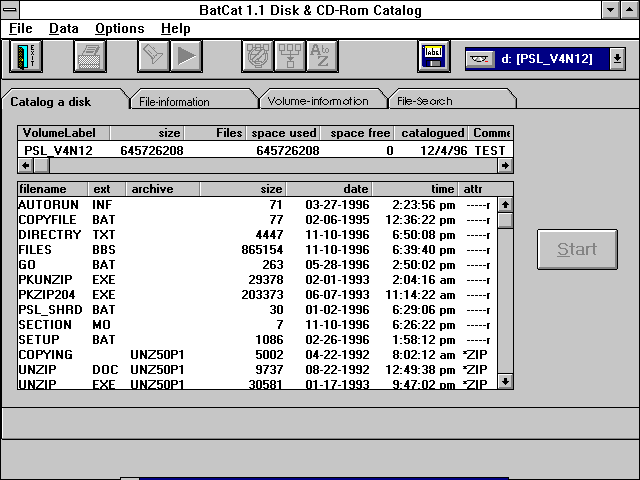Open the window system menu box

[x=12, y=10]
